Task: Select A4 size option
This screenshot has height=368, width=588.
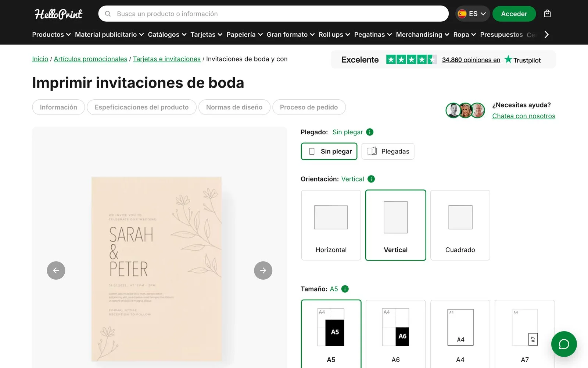Action: [x=460, y=334]
